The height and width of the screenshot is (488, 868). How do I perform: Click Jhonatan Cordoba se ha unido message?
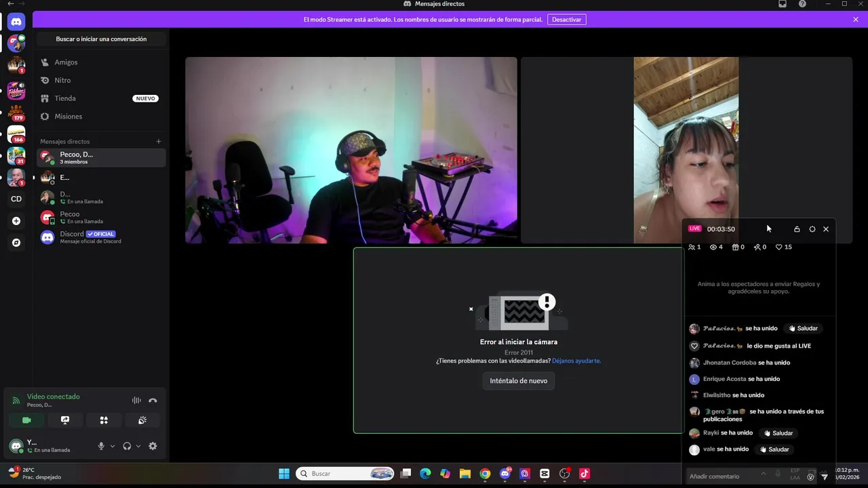point(747,363)
